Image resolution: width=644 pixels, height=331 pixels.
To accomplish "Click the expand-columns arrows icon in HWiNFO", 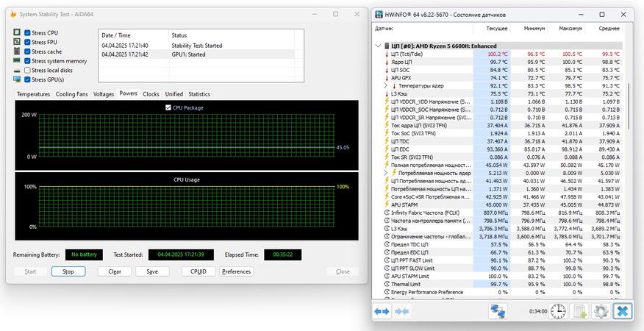I will (x=382, y=311).
